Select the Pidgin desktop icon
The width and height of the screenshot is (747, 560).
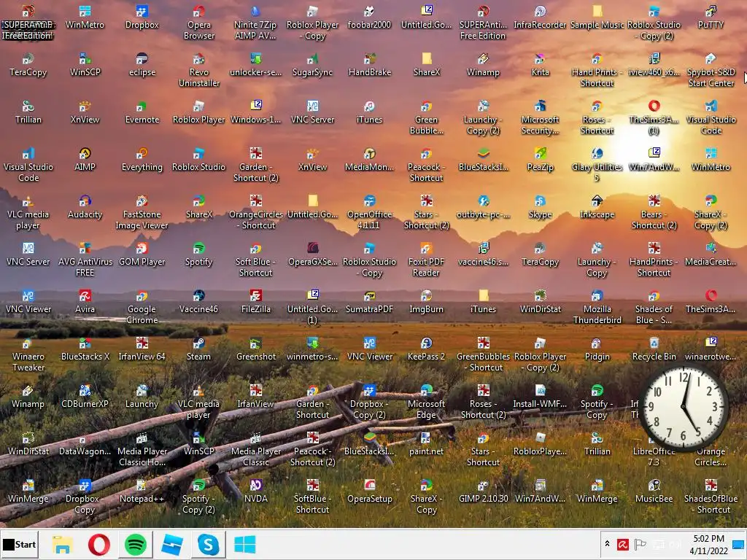[597, 349]
